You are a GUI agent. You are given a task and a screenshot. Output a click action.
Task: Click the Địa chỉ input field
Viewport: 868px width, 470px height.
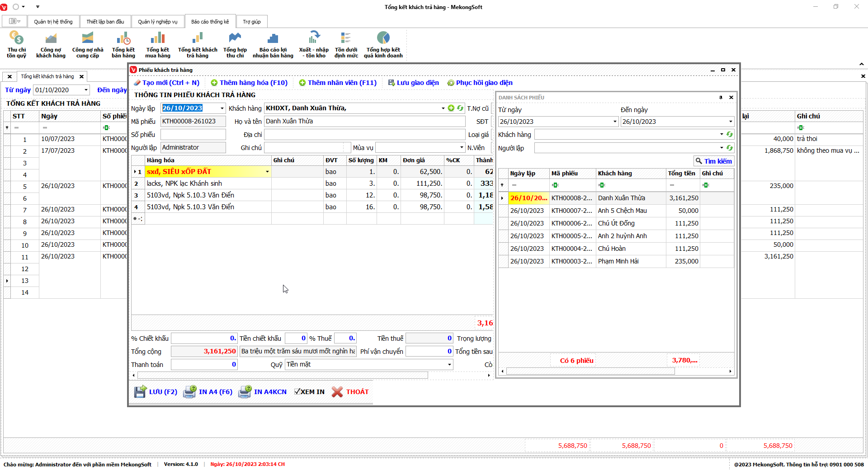[x=364, y=135]
